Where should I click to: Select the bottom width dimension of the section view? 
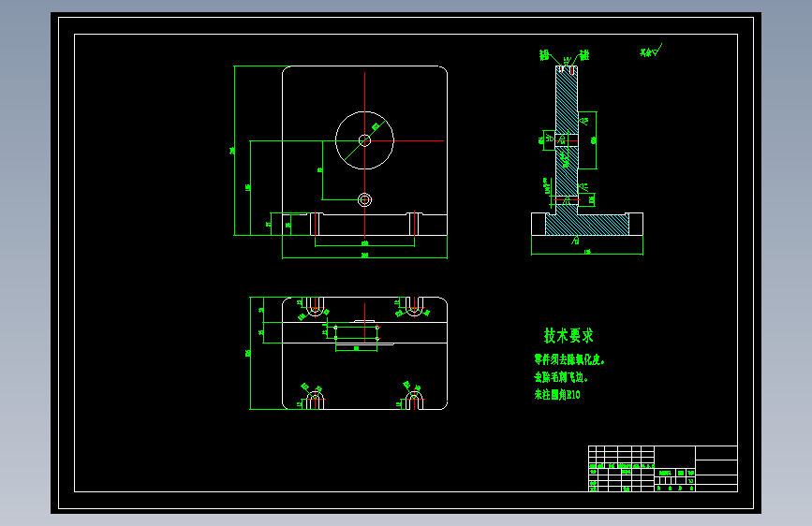tap(587, 252)
